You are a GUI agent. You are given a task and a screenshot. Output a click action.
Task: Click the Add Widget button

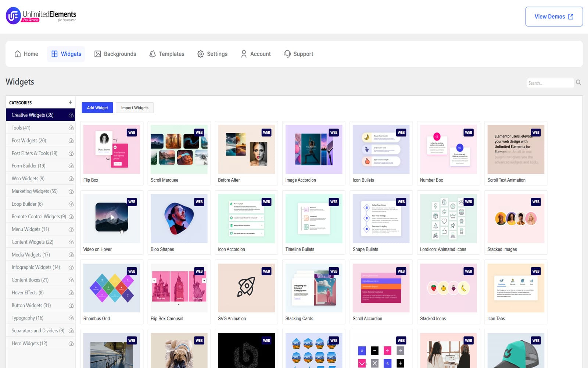tap(97, 108)
